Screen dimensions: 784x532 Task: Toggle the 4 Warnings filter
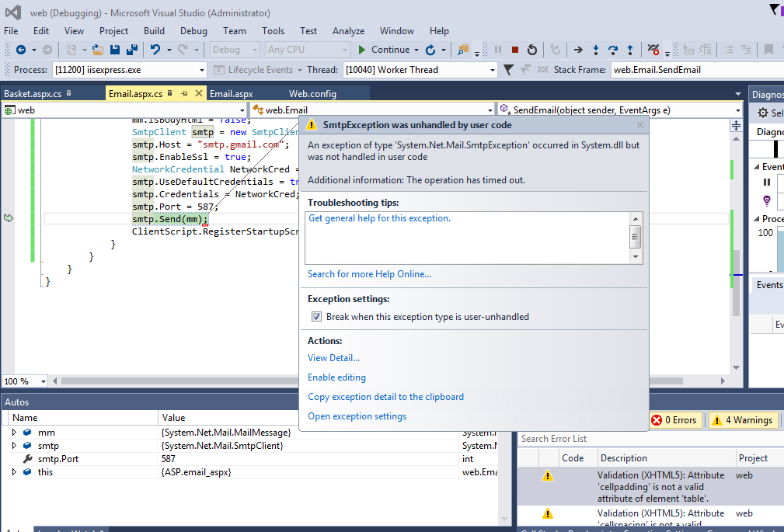coord(743,420)
